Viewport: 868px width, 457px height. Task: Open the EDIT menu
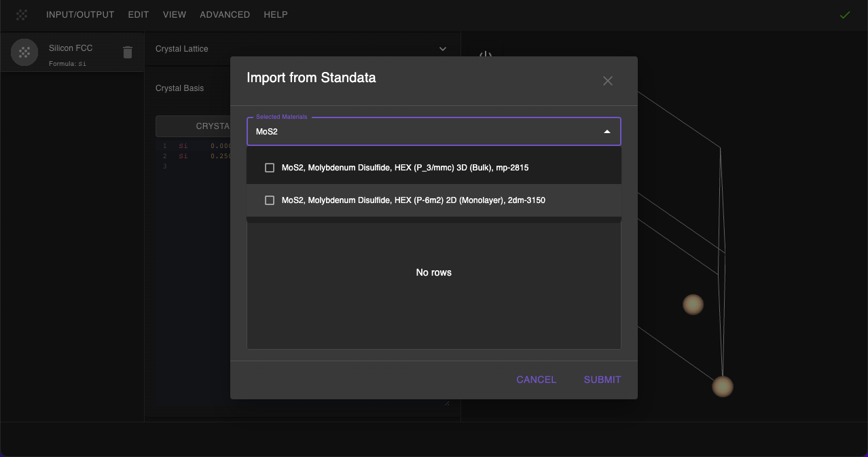(x=139, y=14)
